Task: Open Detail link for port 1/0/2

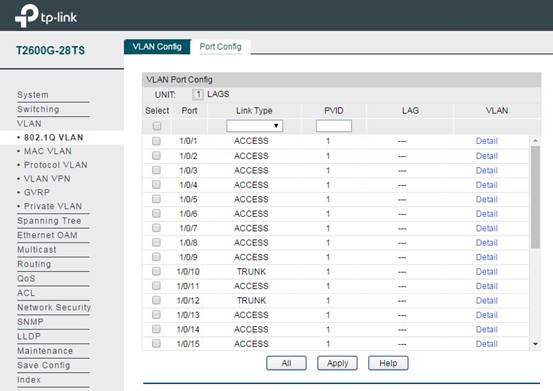Action: click(486, 156)
